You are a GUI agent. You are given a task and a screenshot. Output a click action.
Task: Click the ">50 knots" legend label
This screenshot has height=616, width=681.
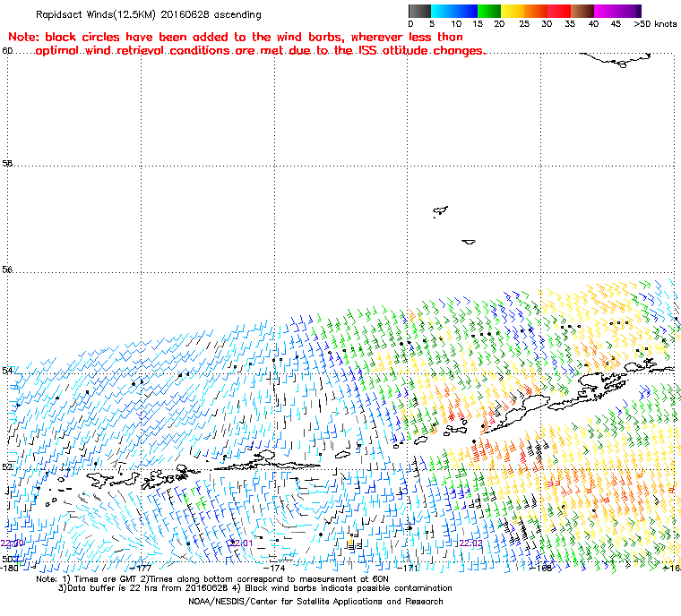click(x=655, y=24)
